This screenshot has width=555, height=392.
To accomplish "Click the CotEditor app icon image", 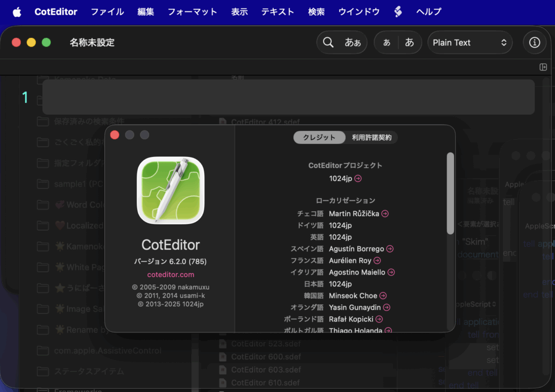I will pos(170,191).
